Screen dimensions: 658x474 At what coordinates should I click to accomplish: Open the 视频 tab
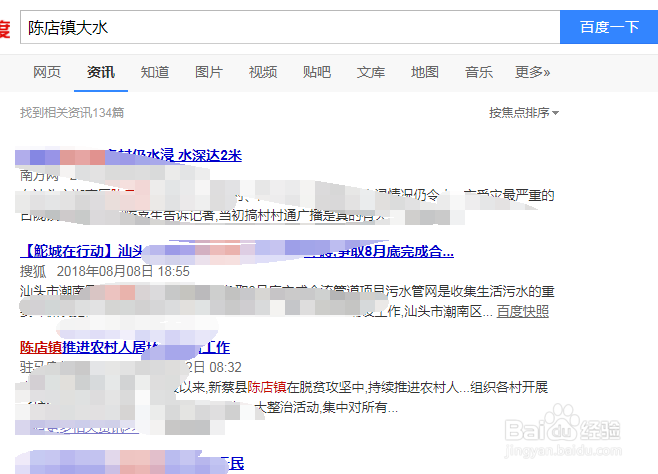(263, 72)
